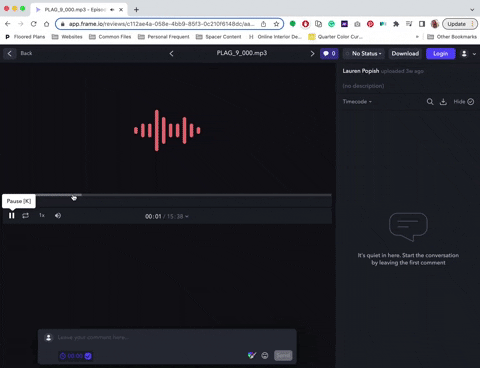Open the camera screenshot extension
The image size is (480, 368).
[357, 24]
